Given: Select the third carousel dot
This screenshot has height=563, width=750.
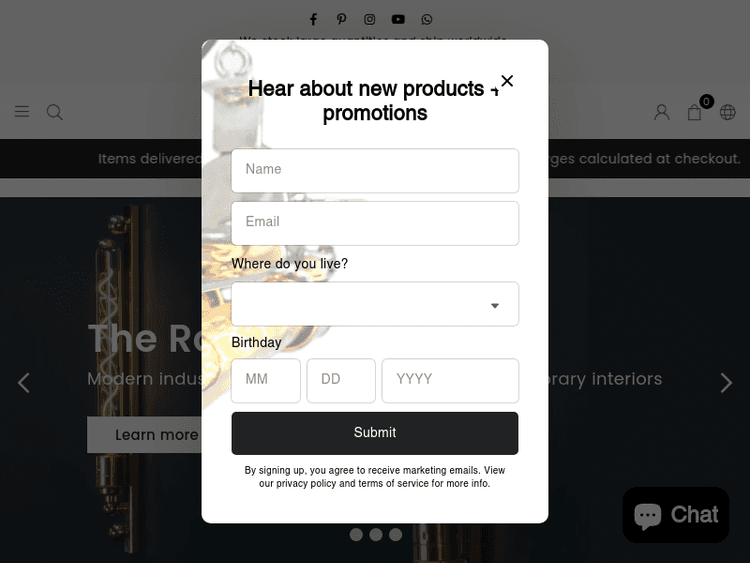Looking at the screenshot, I should click(395, 534).
